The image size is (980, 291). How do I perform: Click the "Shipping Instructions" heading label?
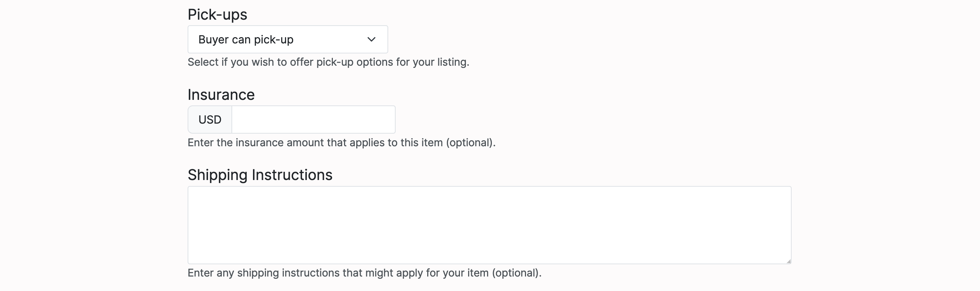click(260, 175)
